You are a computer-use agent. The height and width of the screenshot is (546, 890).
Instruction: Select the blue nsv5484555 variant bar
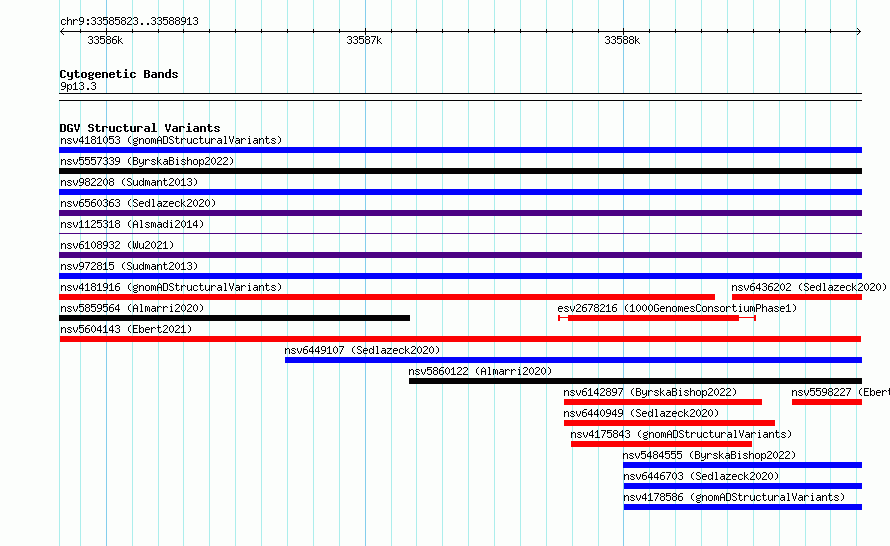743,465
